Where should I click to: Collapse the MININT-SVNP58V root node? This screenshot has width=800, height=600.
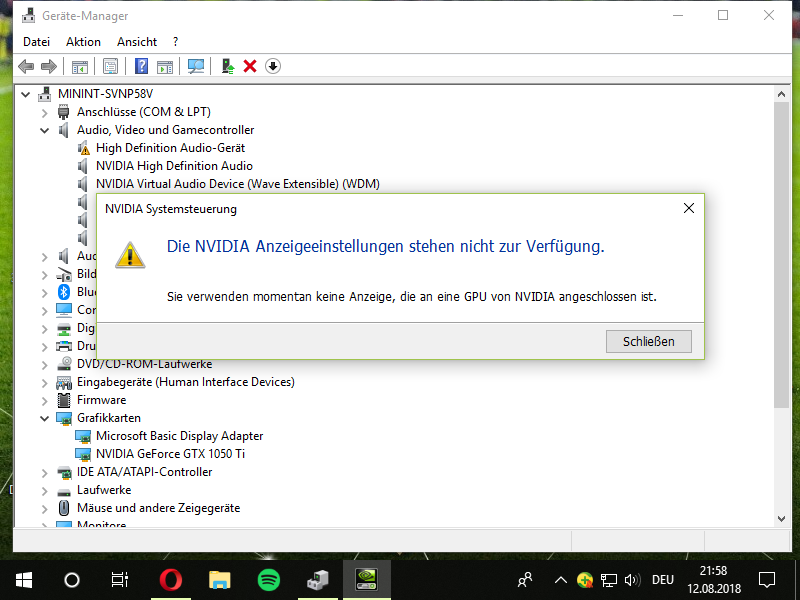(x=26, y=94)
